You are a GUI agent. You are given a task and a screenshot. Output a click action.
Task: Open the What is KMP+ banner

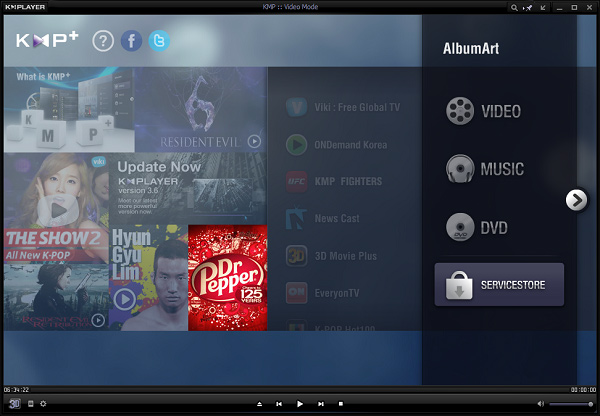(69, 110)
